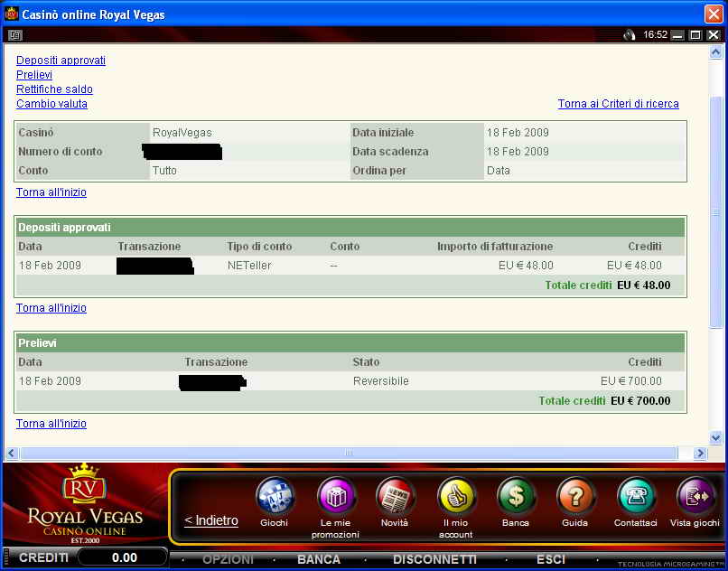
Task: Click ESCI in the bottom bar
Action: tap(551, 559)
